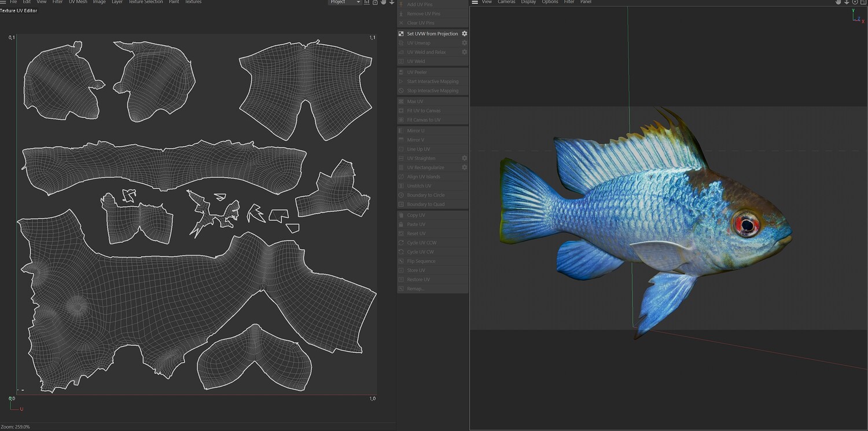
Task: Open the UV Weld and Relax options gear
Action: click(464, 52)
